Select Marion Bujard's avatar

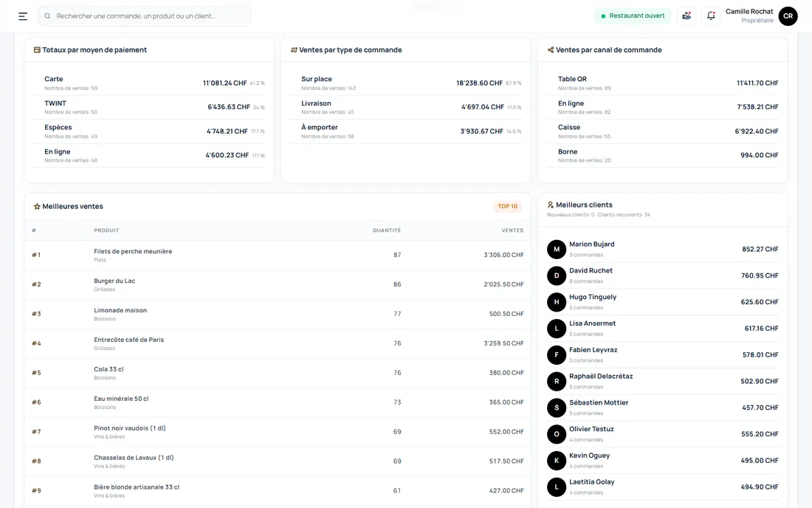tap(557, 249)
